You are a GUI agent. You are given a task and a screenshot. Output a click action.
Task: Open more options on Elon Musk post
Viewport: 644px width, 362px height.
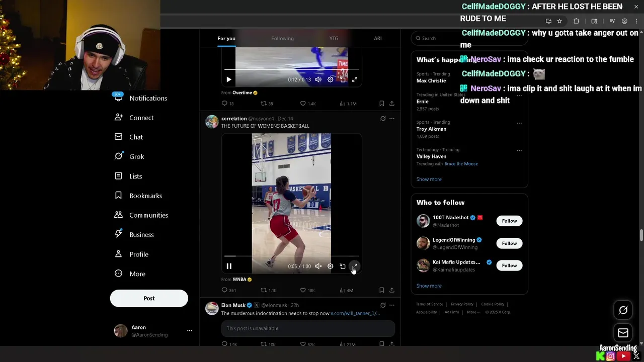[392, 305]
